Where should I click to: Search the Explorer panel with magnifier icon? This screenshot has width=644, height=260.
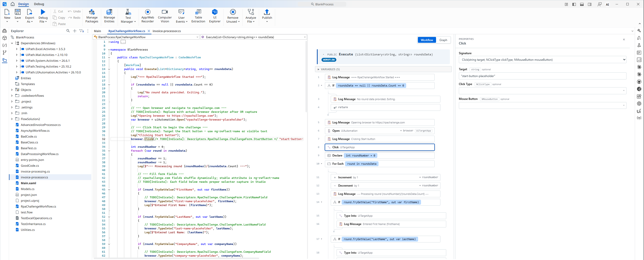coord(68,31)
